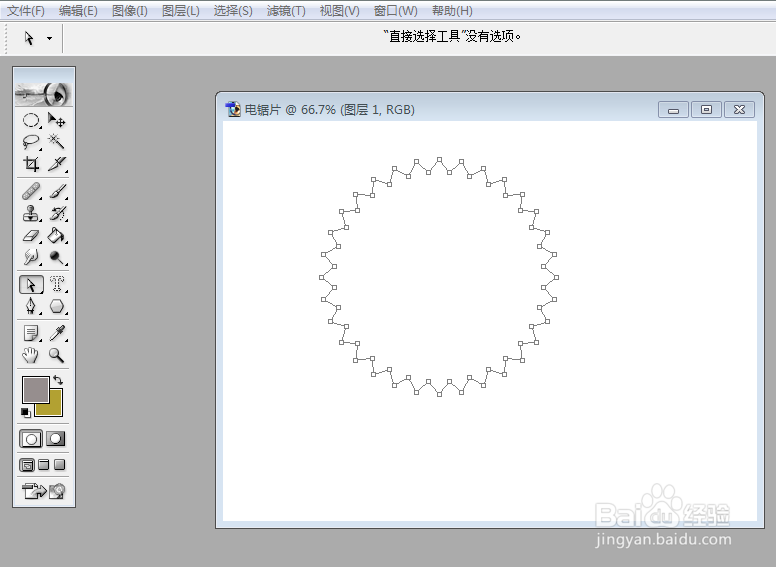Open the tool preset picker arrow in options bar
The width and height of the screenshot is (776, 567).
coord(49,38)
